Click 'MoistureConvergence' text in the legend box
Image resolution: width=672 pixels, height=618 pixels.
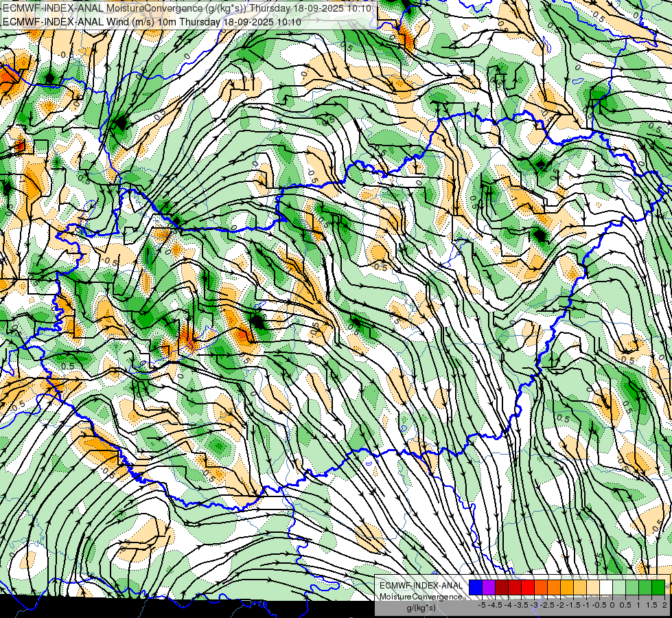421,597
